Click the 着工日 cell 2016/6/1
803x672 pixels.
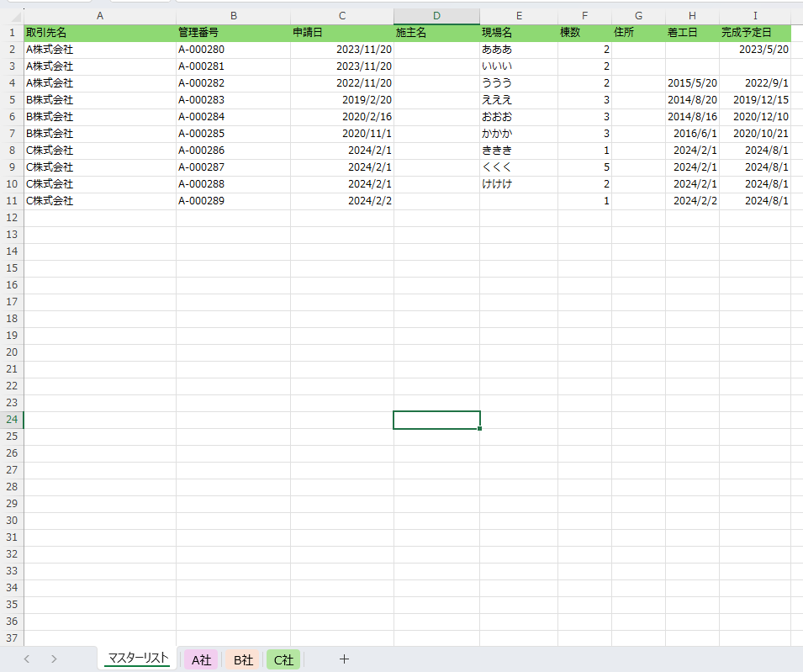point(692,134)
